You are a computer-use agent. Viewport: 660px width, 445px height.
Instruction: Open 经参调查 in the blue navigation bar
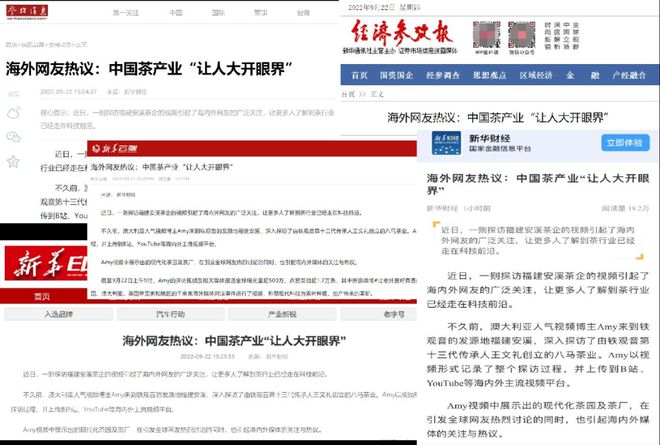click(443, 75)
